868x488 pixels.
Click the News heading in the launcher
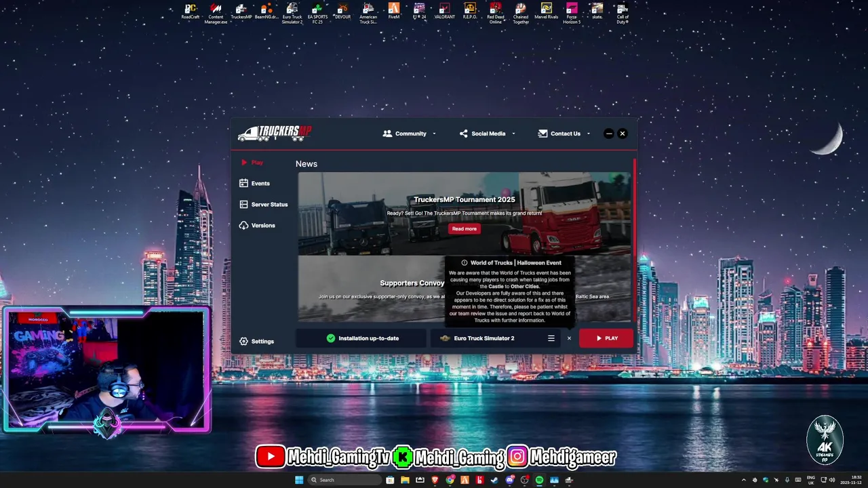coord(307,164)
